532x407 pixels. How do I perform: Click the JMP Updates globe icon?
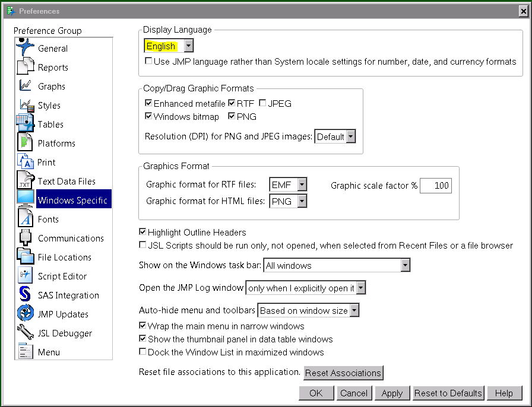click(x=26, y=313)
